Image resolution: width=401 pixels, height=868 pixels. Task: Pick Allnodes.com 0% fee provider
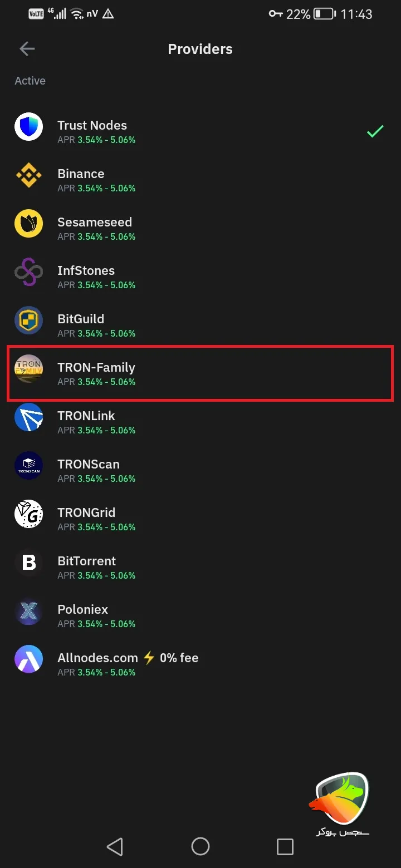(x=128, y=658)
